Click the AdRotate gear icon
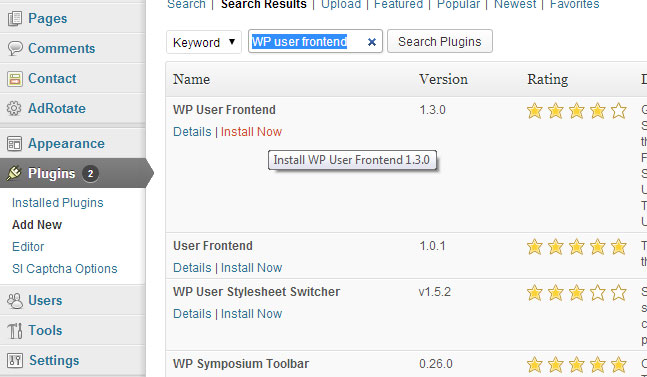 pos(14,108)
